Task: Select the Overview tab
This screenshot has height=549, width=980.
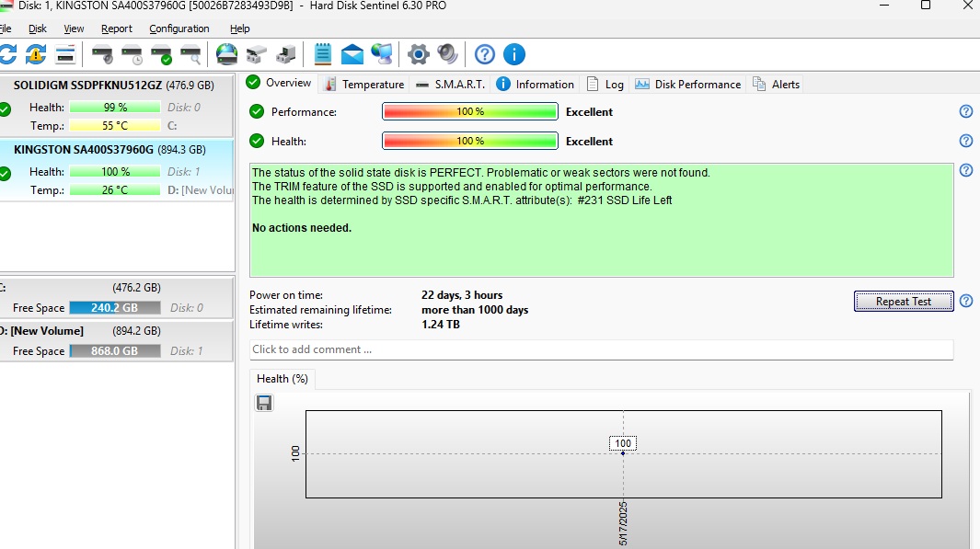Action: coord(279,83)
